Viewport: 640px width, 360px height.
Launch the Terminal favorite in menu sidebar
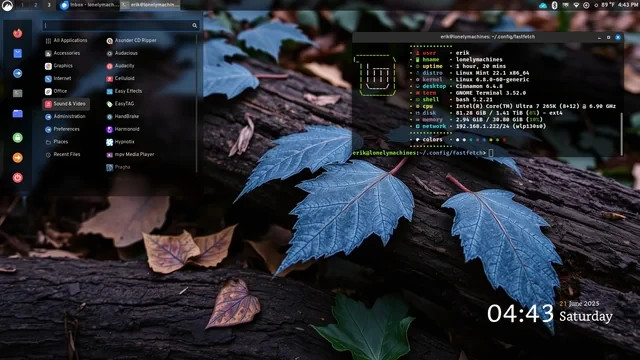click(x=18, y=93)
